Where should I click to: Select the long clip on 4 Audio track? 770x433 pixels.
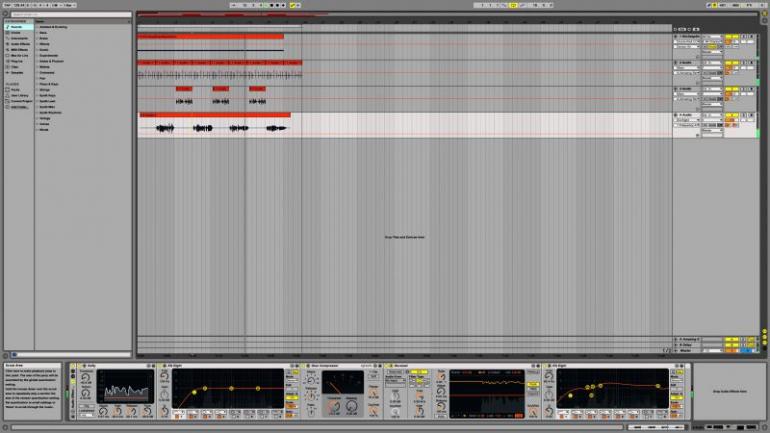215,115
